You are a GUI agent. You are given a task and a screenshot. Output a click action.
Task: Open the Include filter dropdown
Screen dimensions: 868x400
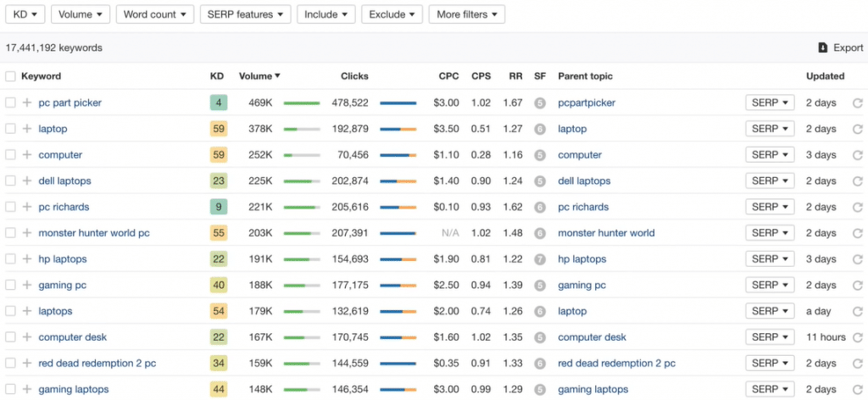click(326, 14)
